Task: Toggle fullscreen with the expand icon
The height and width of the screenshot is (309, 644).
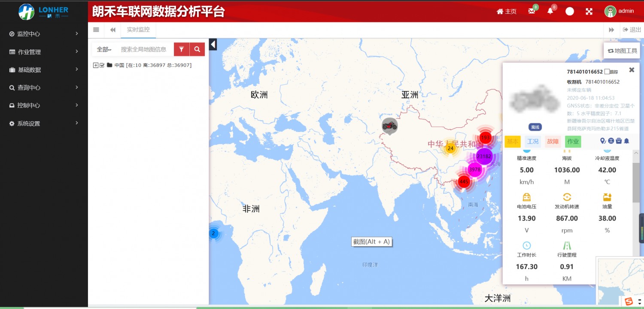Action: tap(589, 12)
